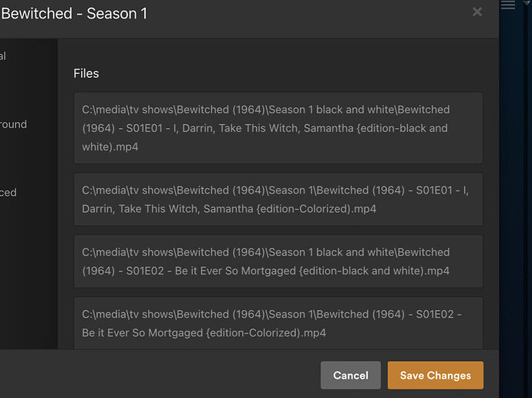Switch to the General sidebar tab

point(3,56)
